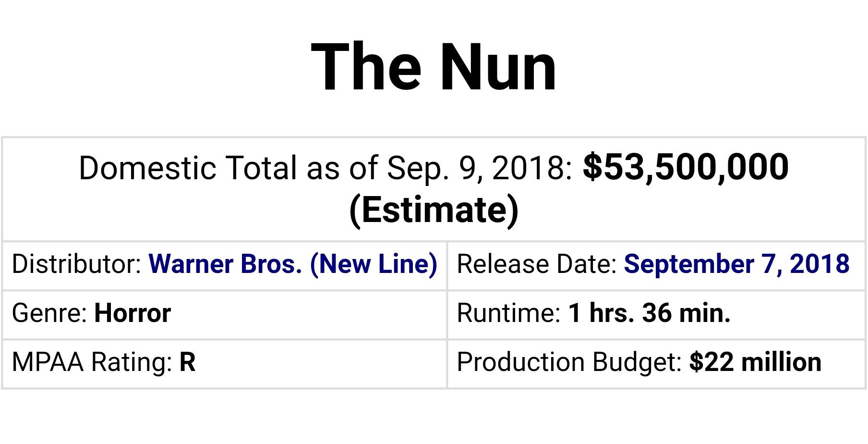Open the Warner Bros. (New Line) distributor link
The image size is (868, 444).
293,265
